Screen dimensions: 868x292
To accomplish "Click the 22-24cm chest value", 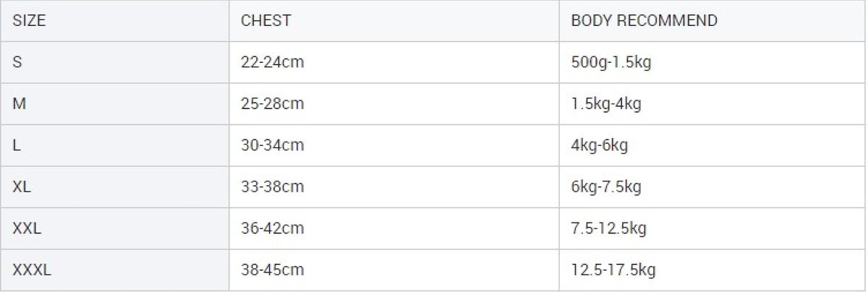I will click(x=272, y=62).
